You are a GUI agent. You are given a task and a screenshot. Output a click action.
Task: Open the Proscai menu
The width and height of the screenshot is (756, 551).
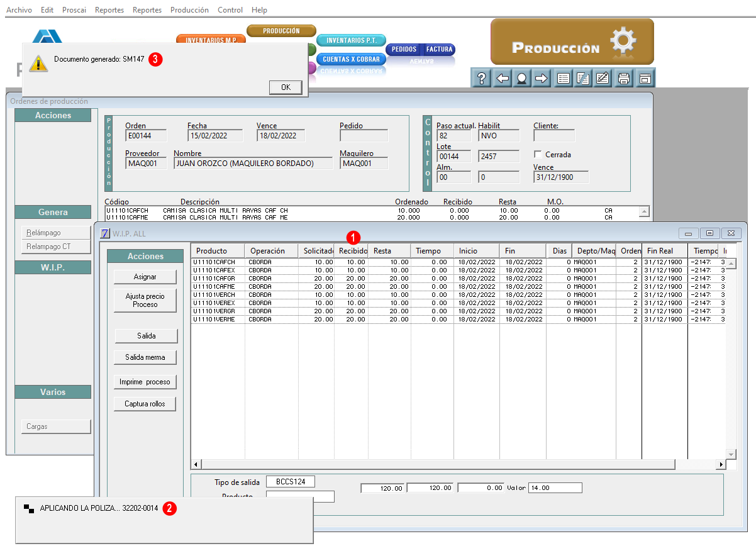click(74, 10)
